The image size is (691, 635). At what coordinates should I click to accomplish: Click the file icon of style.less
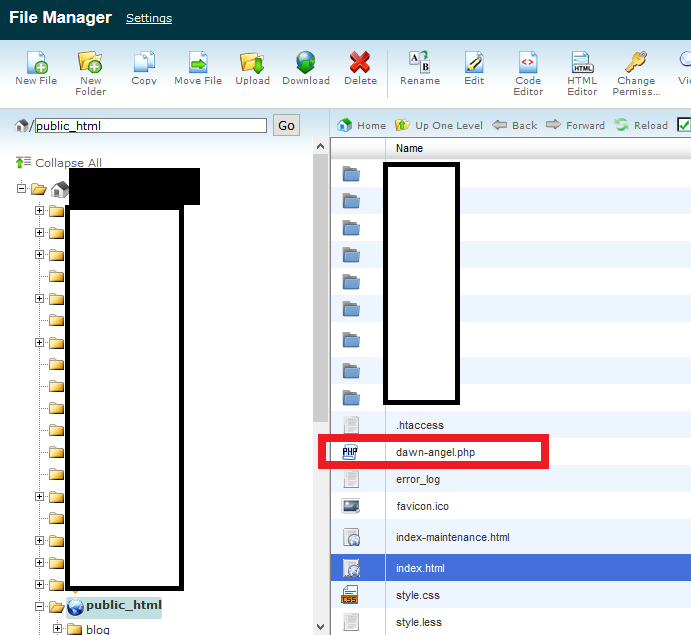pyautogui.click(x=351, y=622)
